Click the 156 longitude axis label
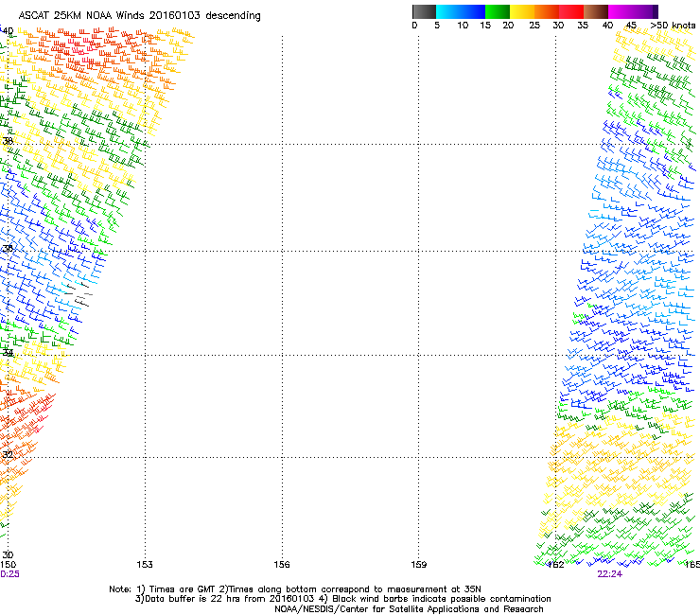 point(282,565)
